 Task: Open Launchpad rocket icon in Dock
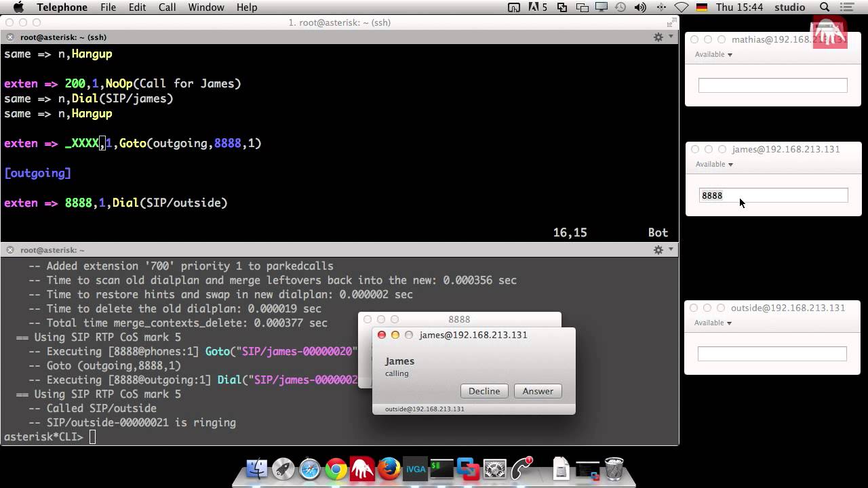[283, 469]
